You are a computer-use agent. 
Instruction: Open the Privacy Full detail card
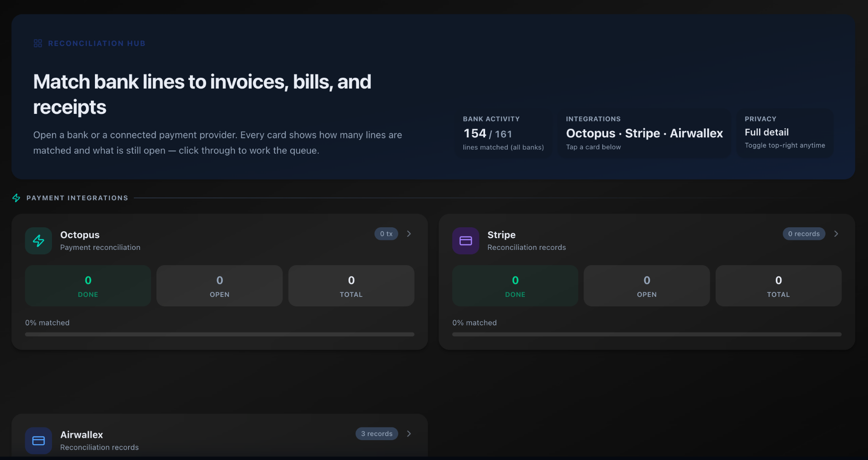point(785,133)
